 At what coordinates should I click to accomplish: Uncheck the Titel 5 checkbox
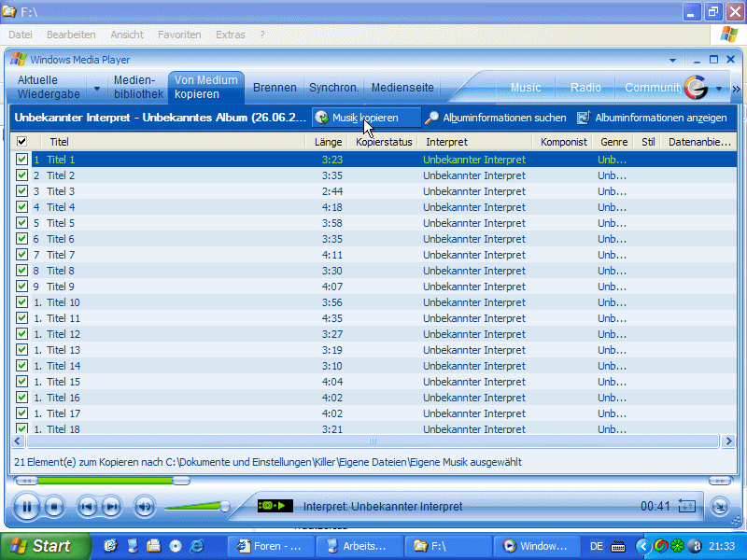(x=21, y=223)
